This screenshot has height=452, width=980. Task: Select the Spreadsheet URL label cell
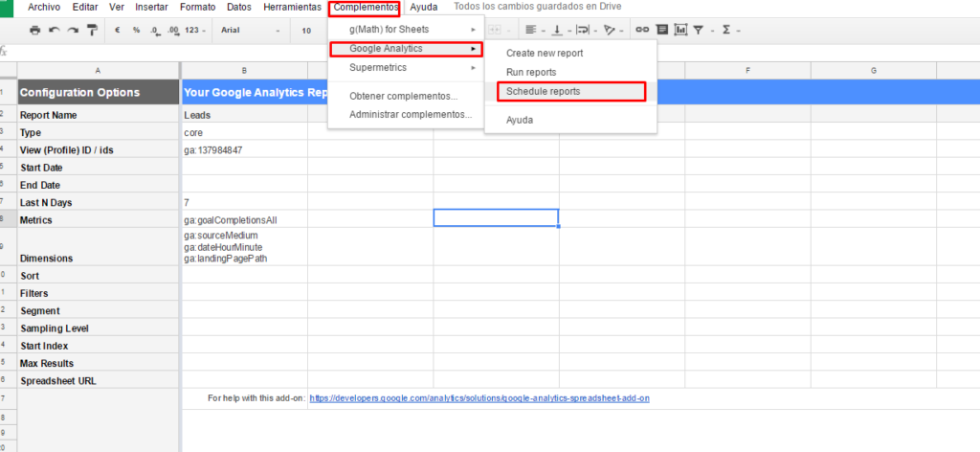tap(99, 381)
